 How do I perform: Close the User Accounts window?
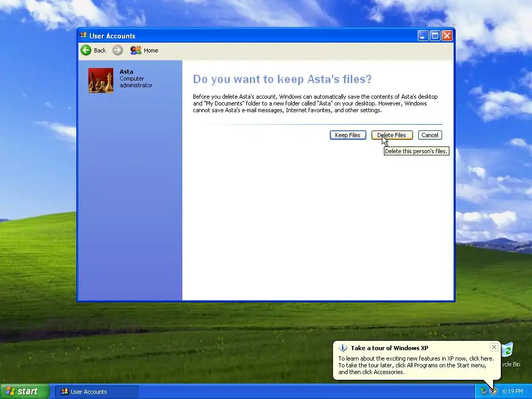tap(447, 36)
